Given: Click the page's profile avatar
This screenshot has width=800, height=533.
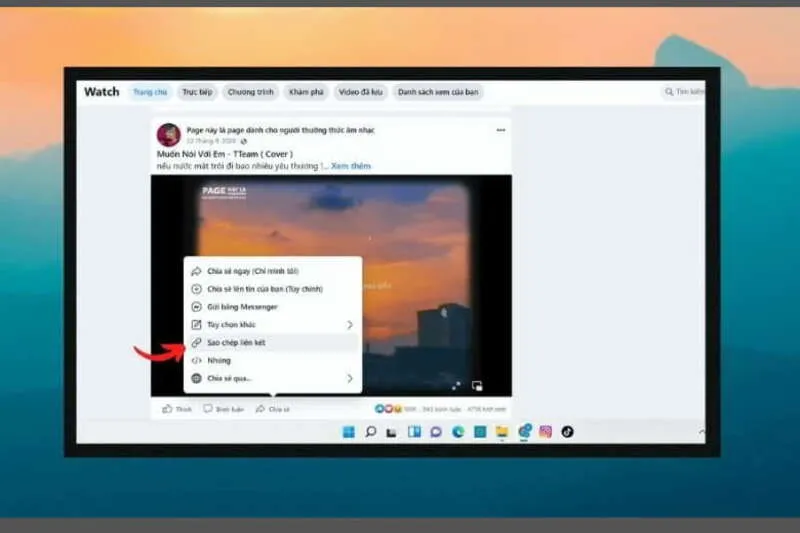Looking at the screenshot, I should pos(169,135).
